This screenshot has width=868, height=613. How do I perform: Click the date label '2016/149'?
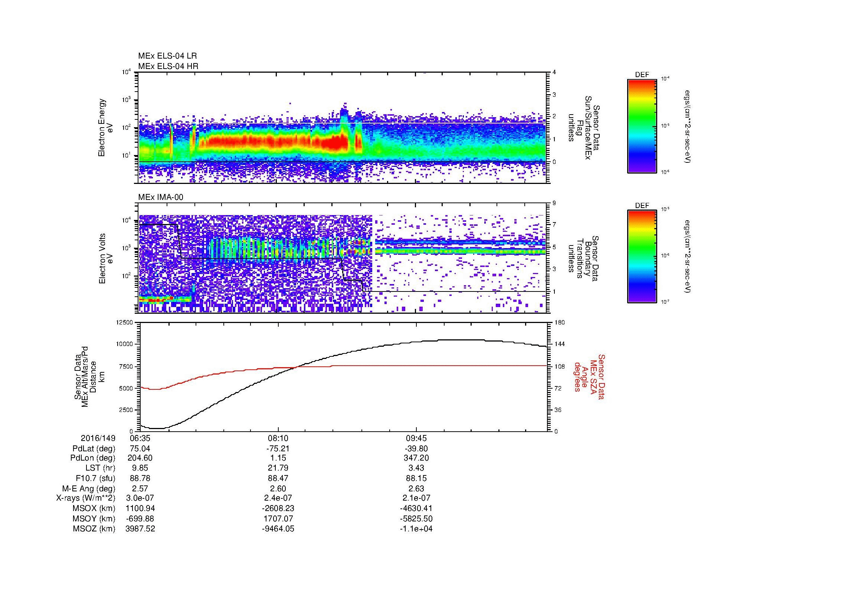[98, 438]
